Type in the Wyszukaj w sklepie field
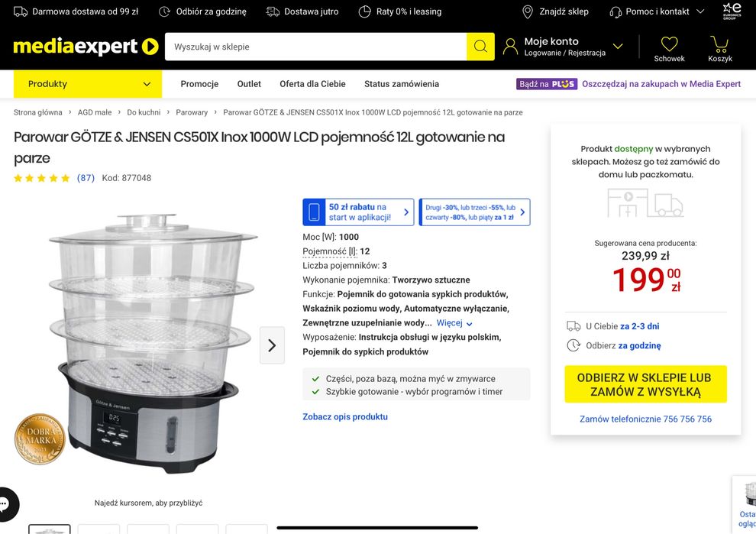The width and height of the screenshot is (756, 534). pyautogui.click(x=315, y=47)
